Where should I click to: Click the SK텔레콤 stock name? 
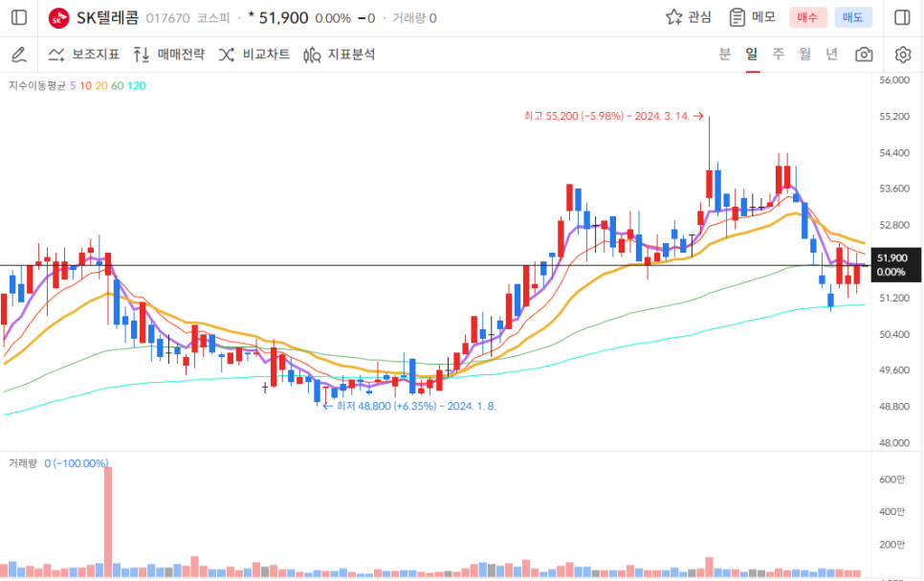(x=108, y=17)
